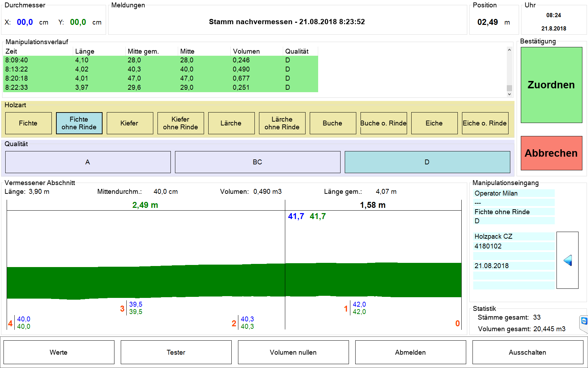
Task: Cancel with the red Abbrechen button
Action: (x=552, y=153)
